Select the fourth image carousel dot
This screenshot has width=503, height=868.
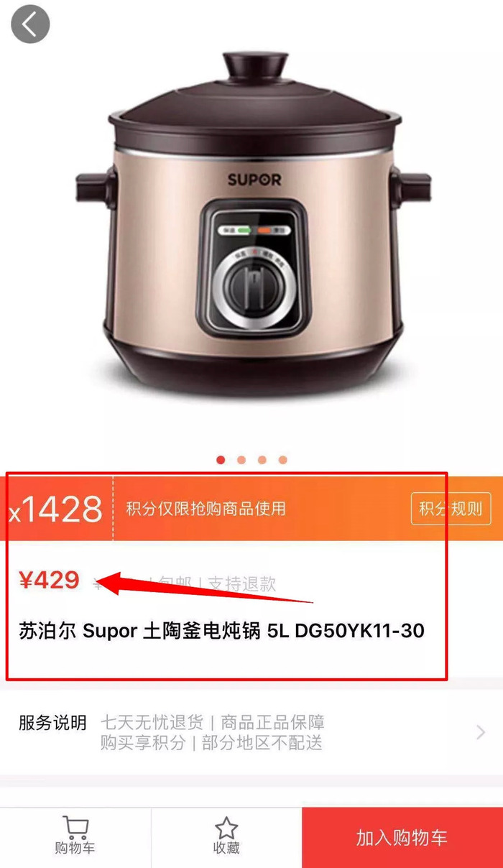coord(283,460)
